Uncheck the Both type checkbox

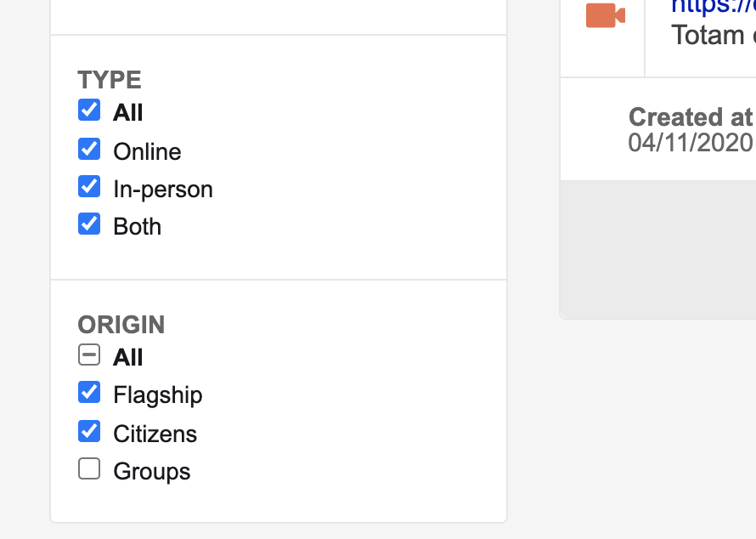tap(89, 224)
